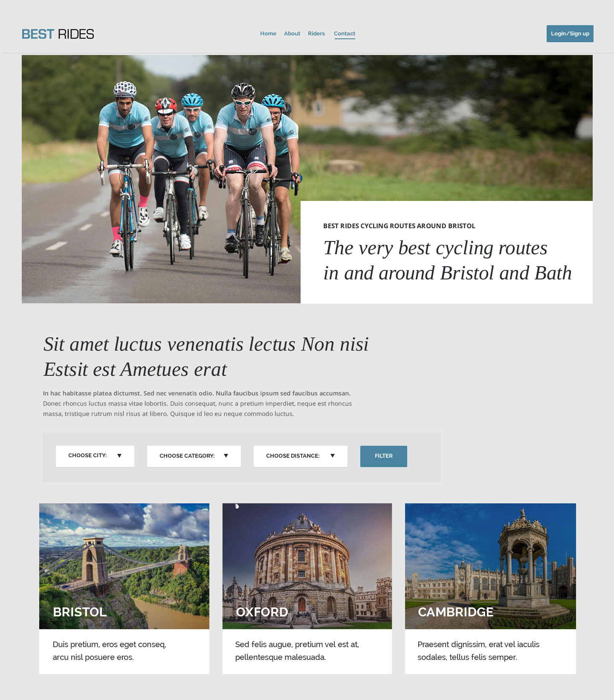Expand the Choose City dropdown
The height and width of the screenshot is (700, 614).
click(95, 456)
